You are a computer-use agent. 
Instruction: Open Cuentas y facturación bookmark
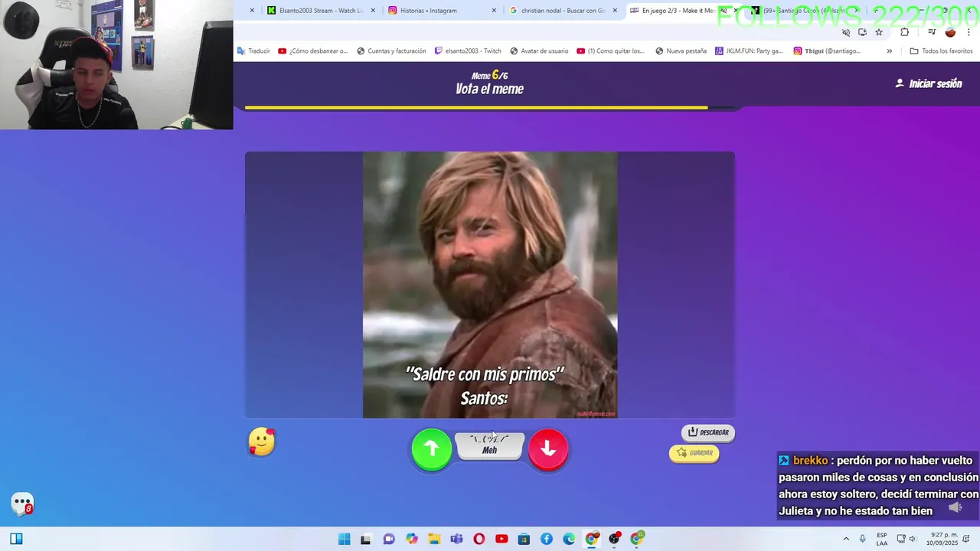click(391, 51)
